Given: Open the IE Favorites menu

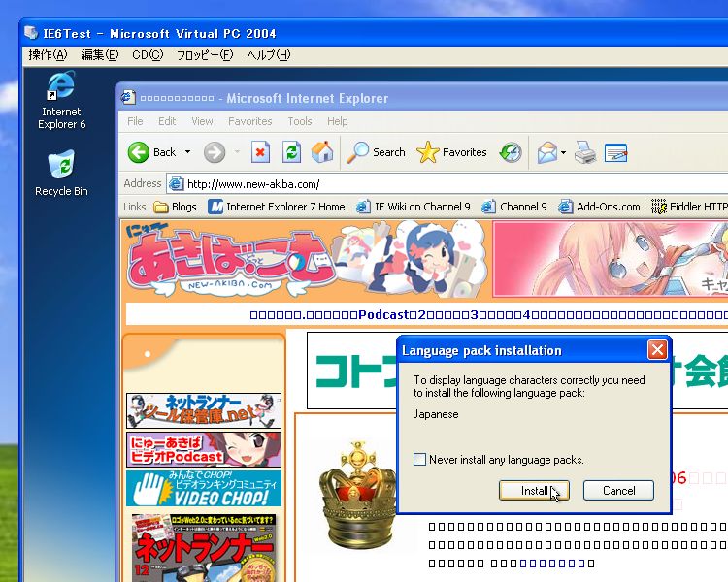Looking at the screenshot, I should (249, 121).
